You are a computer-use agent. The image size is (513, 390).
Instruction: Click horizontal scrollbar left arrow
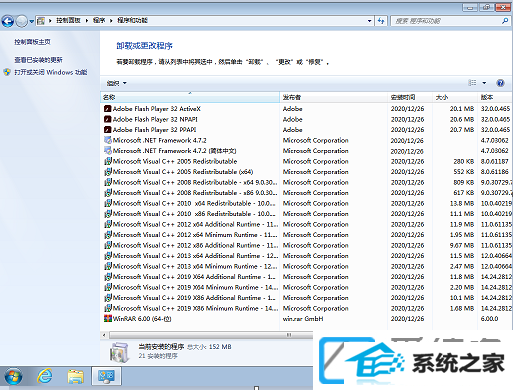tap(104, 335)
